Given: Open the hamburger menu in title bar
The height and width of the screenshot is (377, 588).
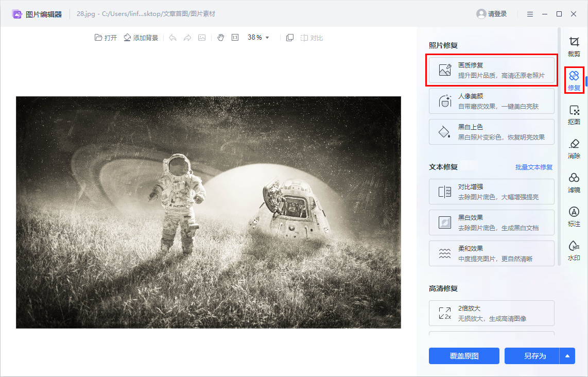Looking at the screenshot, I should point(530,14).
